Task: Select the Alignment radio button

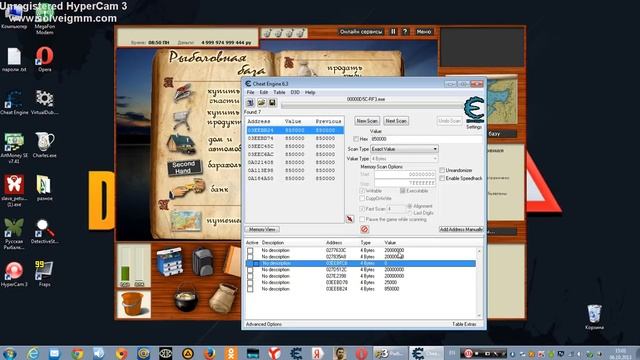Action: 410,206
